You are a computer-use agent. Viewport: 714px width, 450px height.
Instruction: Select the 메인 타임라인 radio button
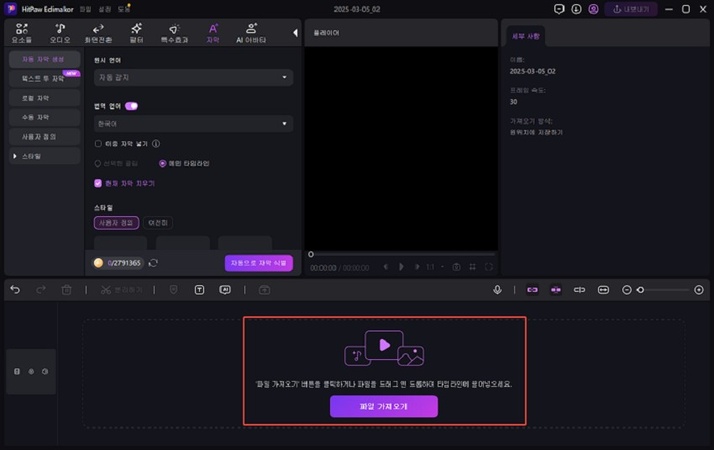(163, 163)
